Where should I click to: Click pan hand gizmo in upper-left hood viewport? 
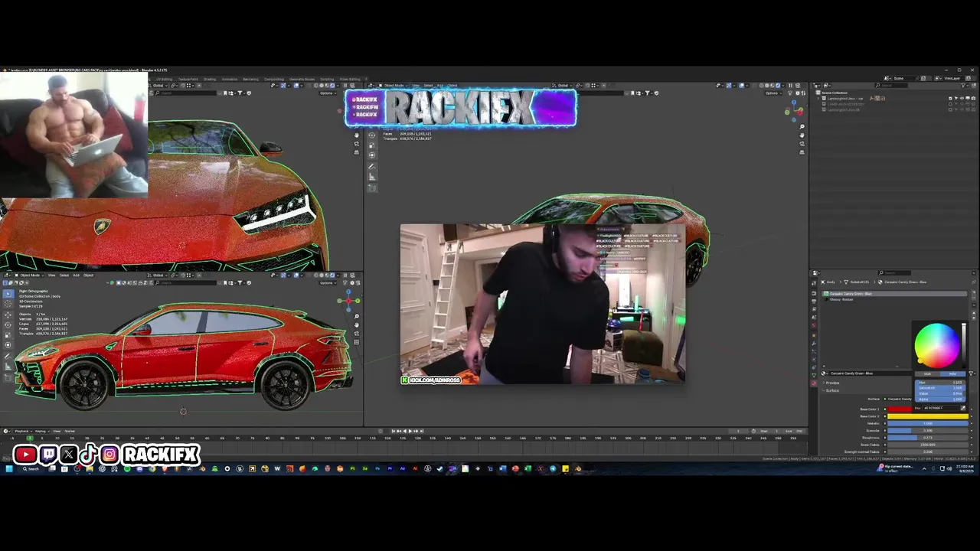pos(356,135)
